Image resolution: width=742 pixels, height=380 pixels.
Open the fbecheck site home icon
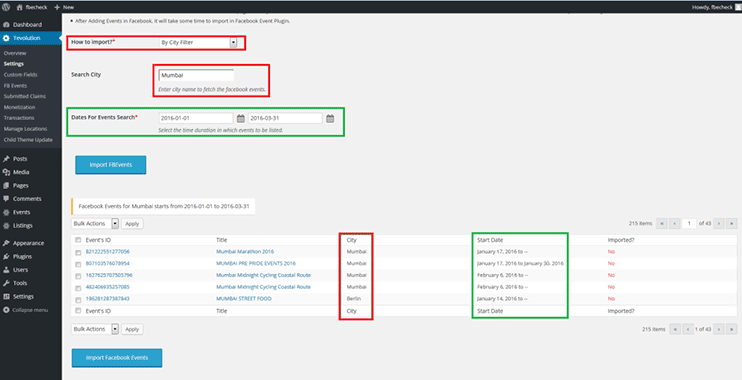pyautogui.click(x=19, y=7)
